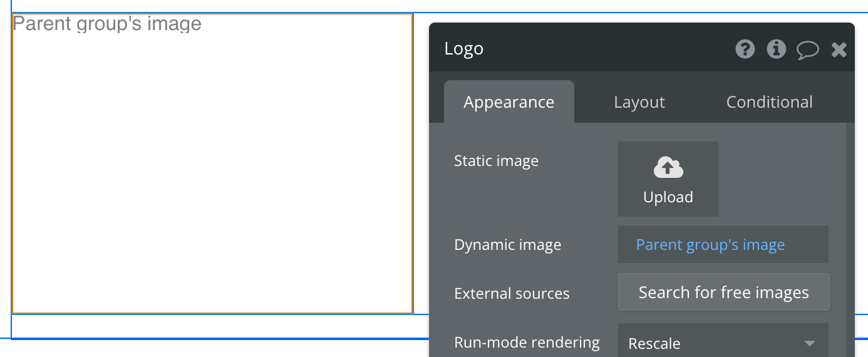Select the empty image element on canvas

point(212,175)
